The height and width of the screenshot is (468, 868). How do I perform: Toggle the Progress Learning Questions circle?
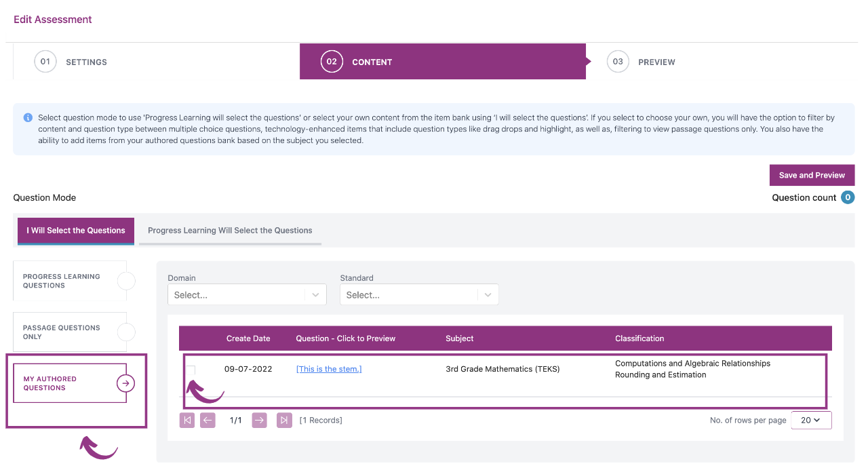pos(126,281)
